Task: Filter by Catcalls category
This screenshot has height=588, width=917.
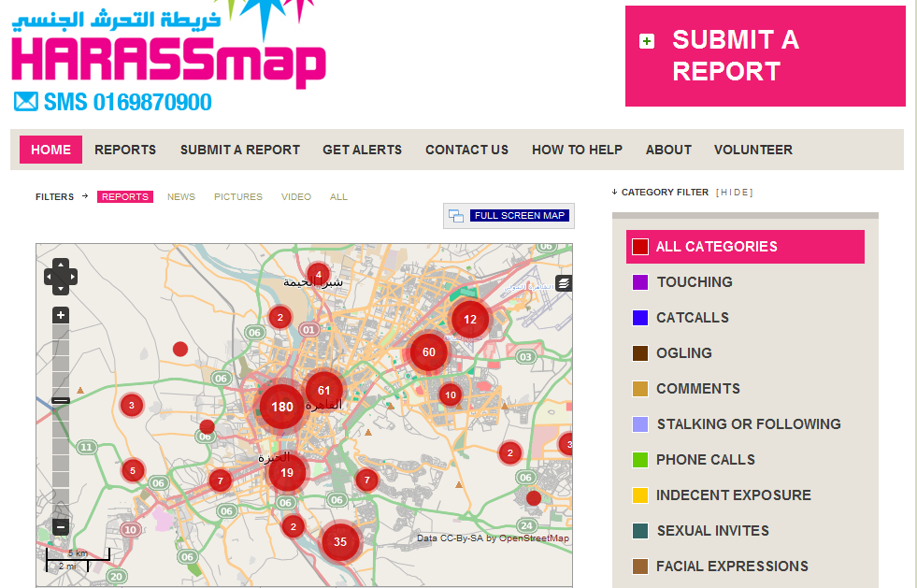Action: pyautogui.click(x=693, y=318)
